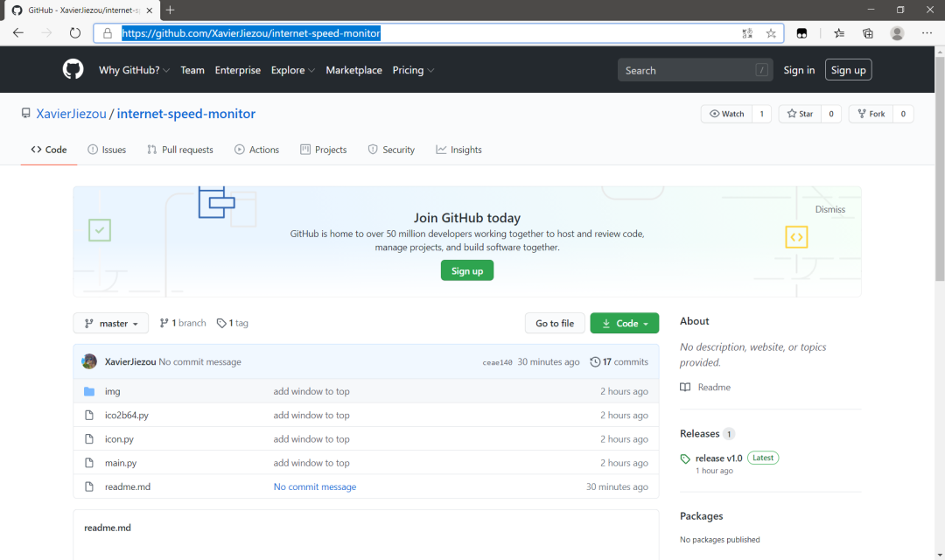Click the browser extension icon beside address bar

801,33
